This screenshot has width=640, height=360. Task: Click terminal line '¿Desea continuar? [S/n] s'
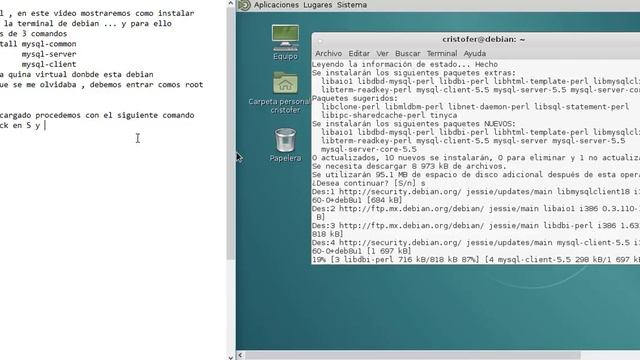point(369,183)
